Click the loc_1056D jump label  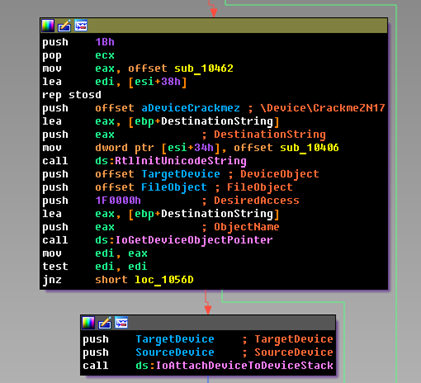click(x=164, y=280)
